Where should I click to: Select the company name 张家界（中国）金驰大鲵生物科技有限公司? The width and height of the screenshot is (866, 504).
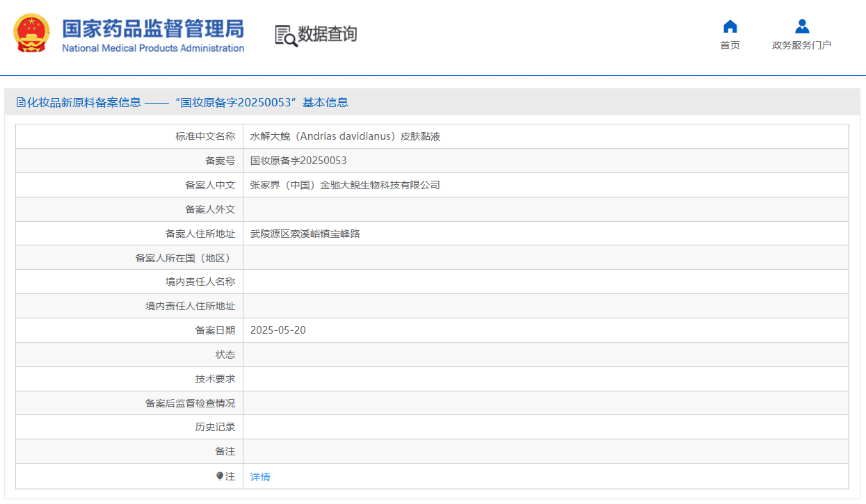[345, 185]
